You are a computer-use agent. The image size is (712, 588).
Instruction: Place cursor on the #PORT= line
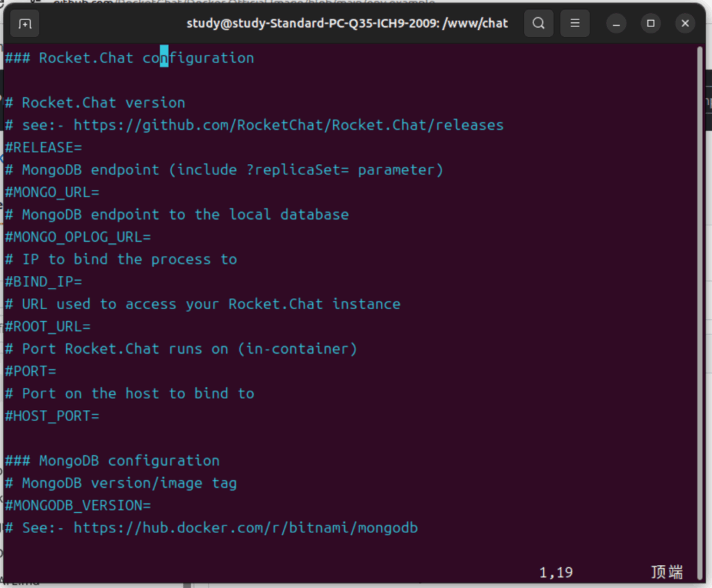pyautogui.click(x=31, y=371)
